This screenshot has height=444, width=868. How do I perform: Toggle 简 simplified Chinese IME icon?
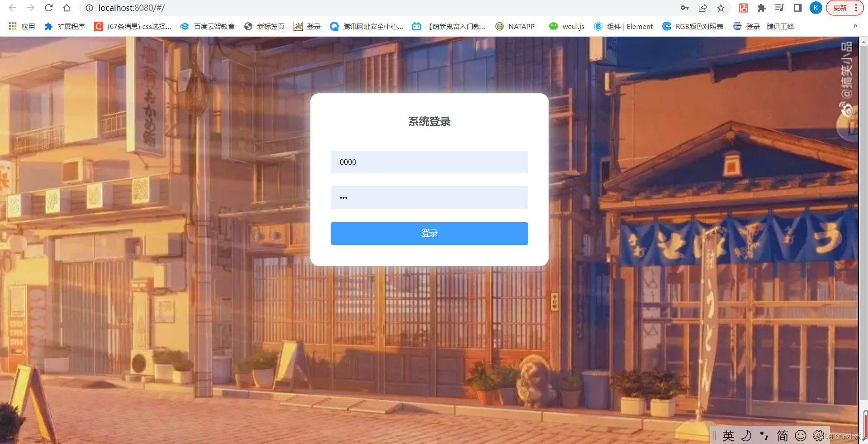[x=782, y=435]
